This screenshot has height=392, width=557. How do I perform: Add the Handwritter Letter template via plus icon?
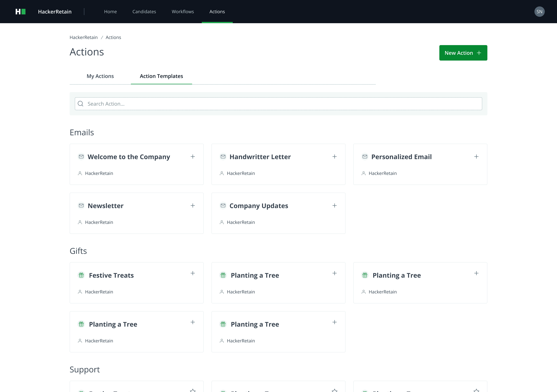(x=335, y=157)
